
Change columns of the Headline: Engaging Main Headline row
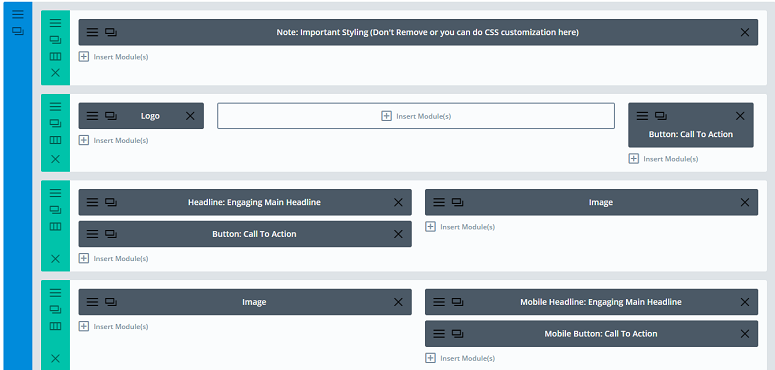point(55,226)
